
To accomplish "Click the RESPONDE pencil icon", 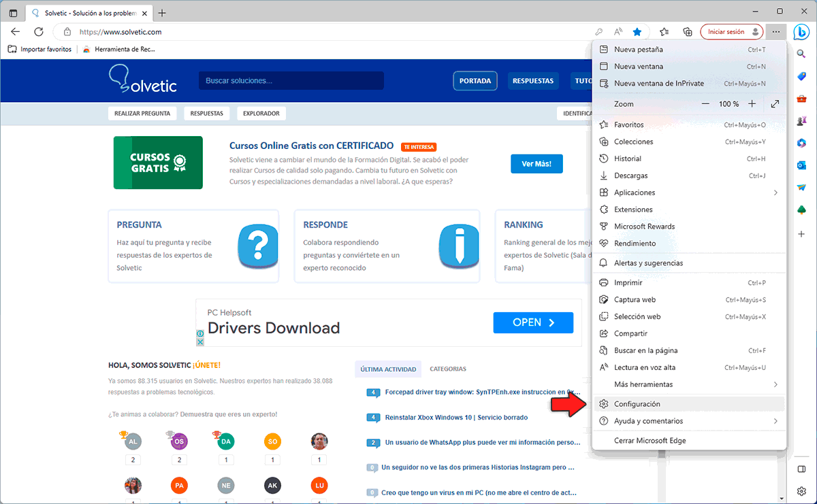I will 459,246.
